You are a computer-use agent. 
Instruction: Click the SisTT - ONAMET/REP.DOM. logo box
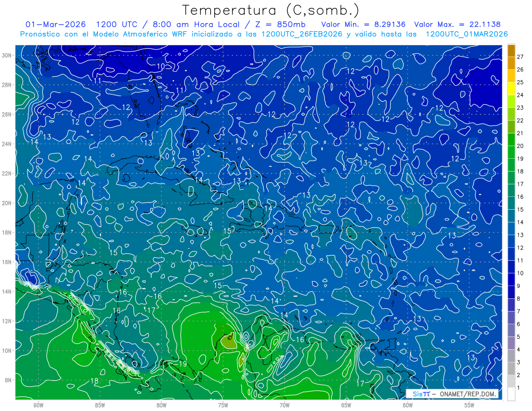[x=452, y=394]
